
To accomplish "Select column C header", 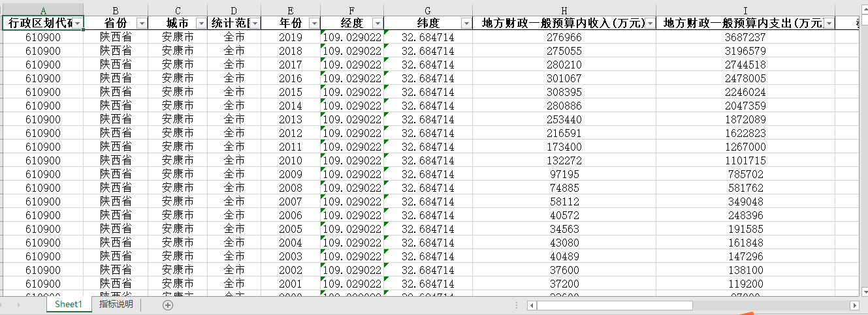I will [x=178, y=10].
